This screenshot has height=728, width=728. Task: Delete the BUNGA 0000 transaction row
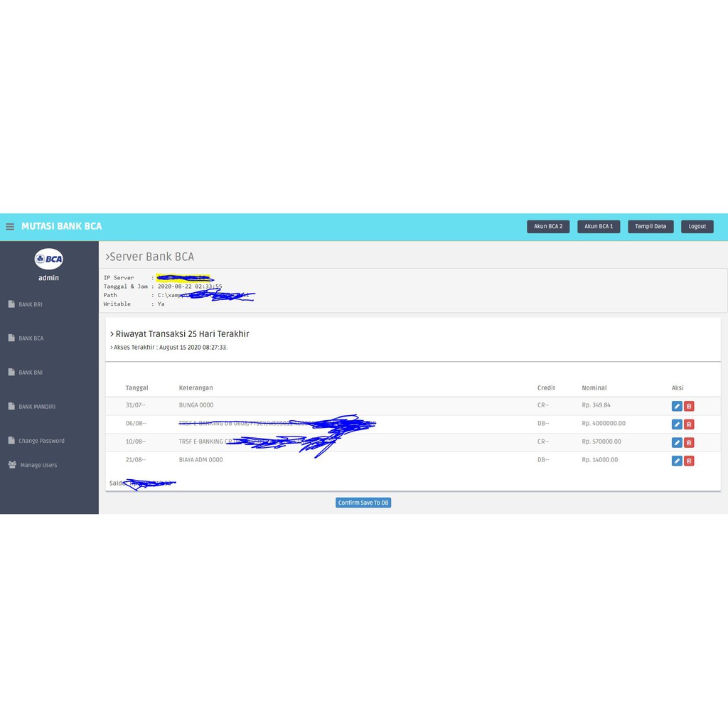688,406
